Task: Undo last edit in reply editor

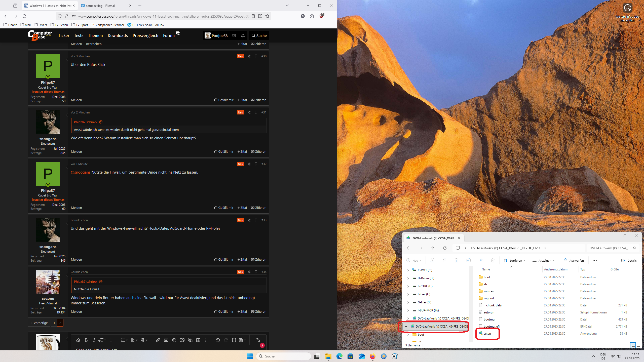Action: point(218,340)
